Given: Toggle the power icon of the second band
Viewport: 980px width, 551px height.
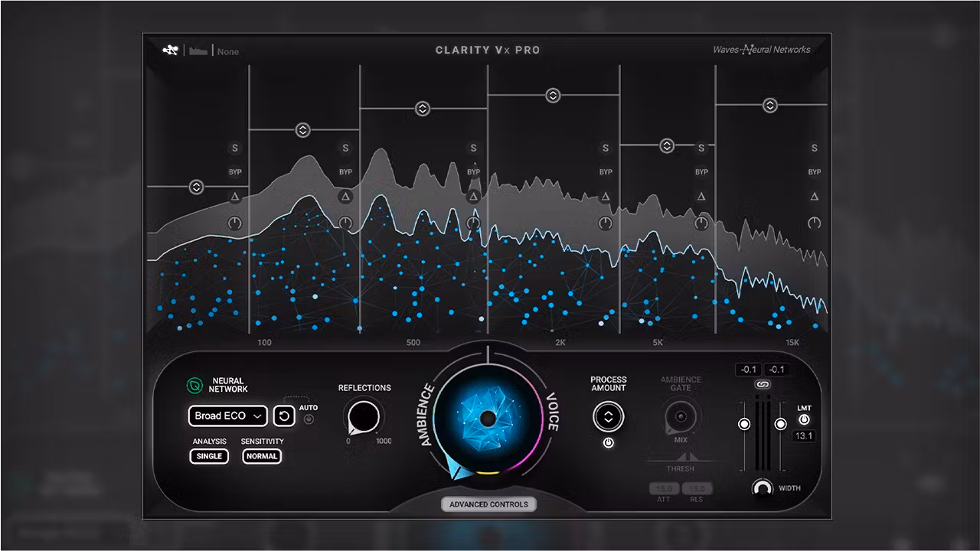Looking at the screenshot, I should point(345,223).
